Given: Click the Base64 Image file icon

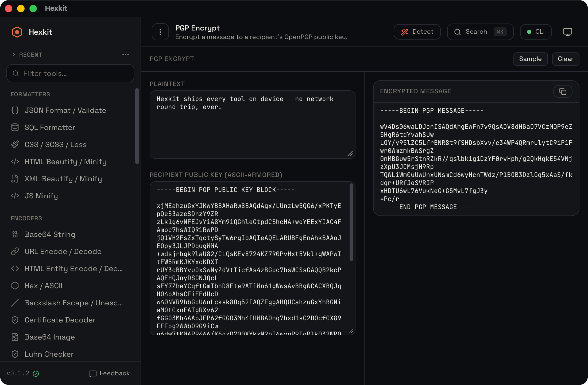Looking at the screenshot, I should point(15,337).
